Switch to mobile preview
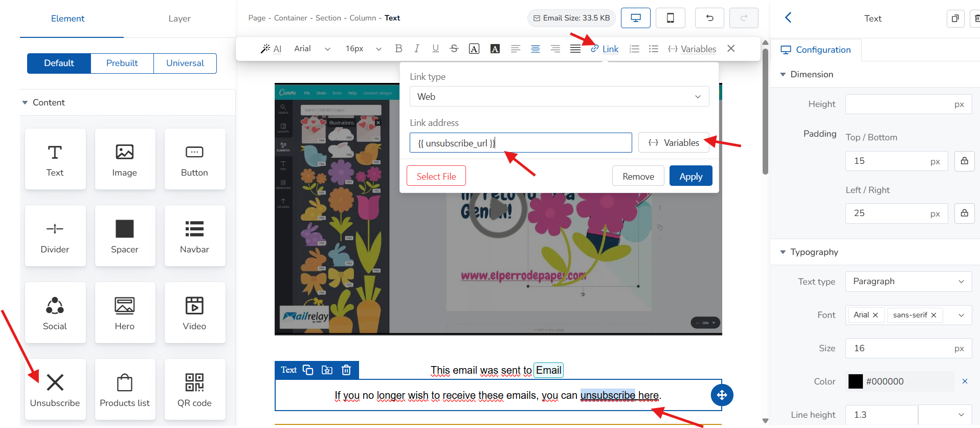This screenshot has width=980, height=428. coord(671,18)
